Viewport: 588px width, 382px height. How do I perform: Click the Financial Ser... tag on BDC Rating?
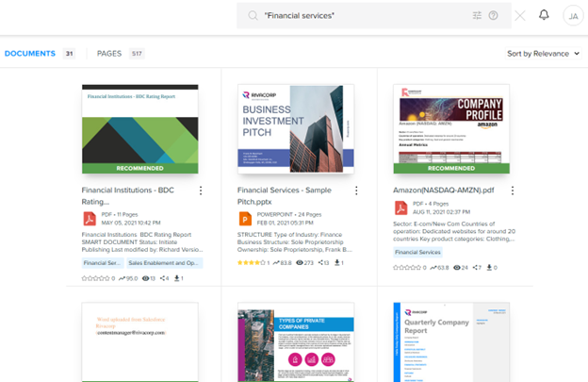(102, 263)
